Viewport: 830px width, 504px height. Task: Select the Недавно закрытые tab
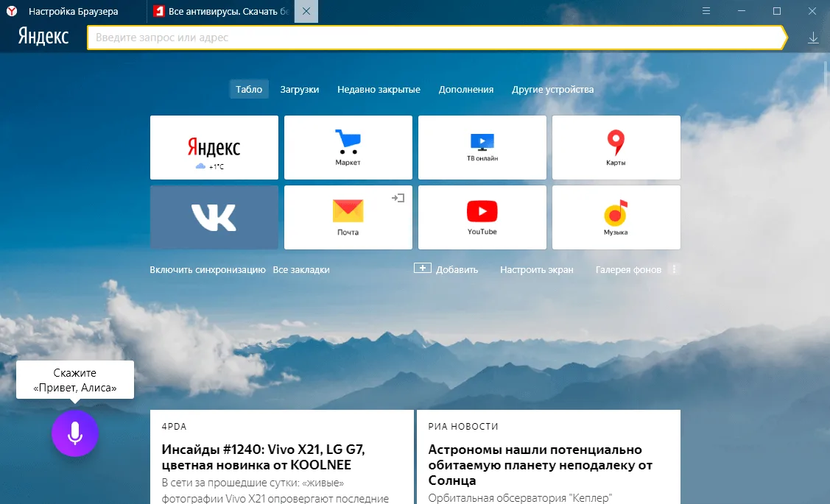click(379, 89)
